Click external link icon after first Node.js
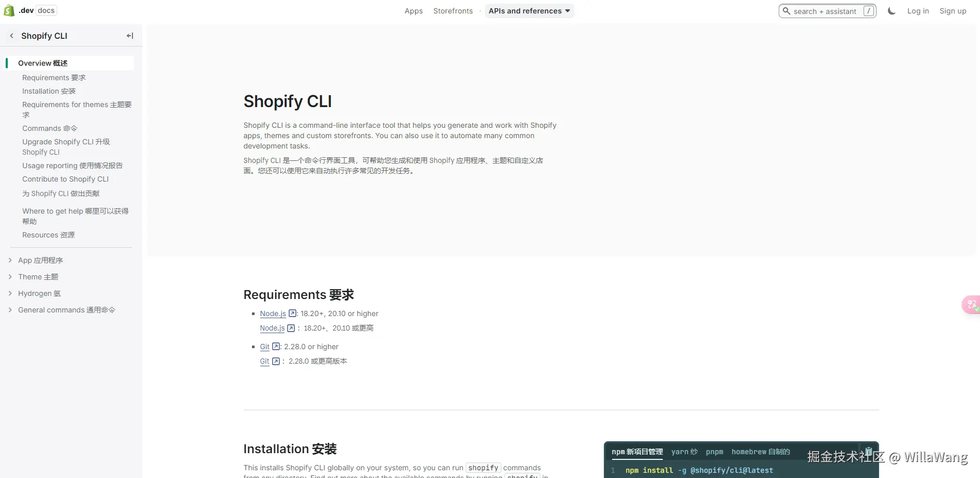 [x=292, y=313]
